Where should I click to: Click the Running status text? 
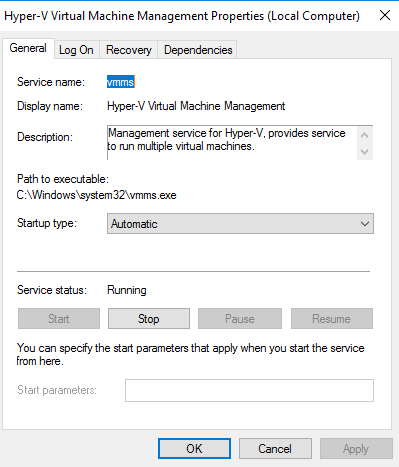coord(127,290)
